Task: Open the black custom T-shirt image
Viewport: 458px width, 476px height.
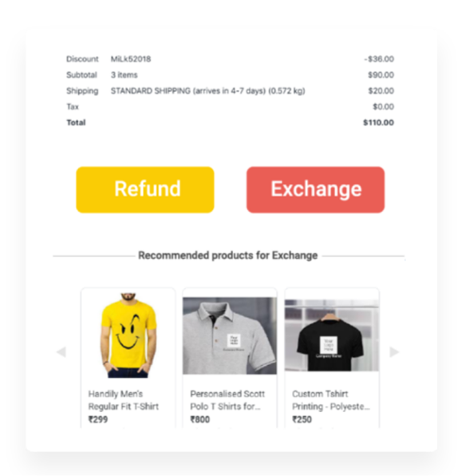Action: coord(332,335)
